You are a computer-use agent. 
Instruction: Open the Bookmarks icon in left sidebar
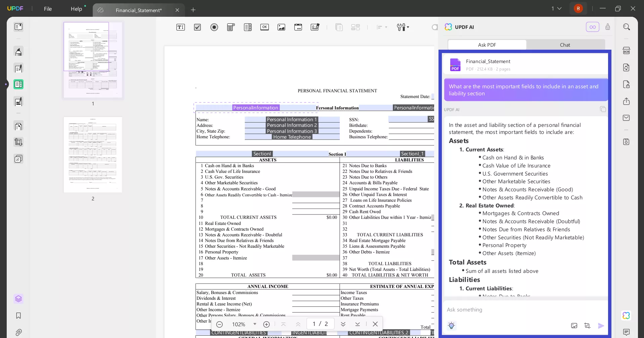[18, 316]
